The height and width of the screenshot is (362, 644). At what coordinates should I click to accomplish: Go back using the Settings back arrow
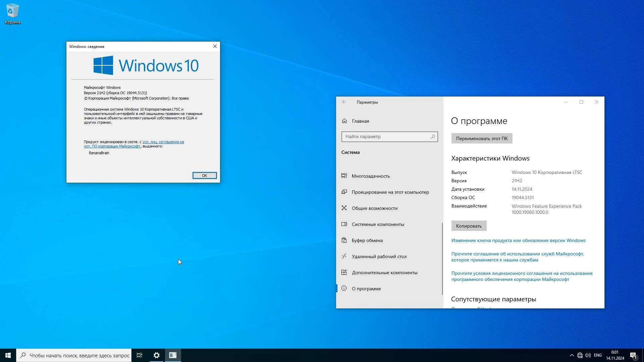click(x=344, y=102)
